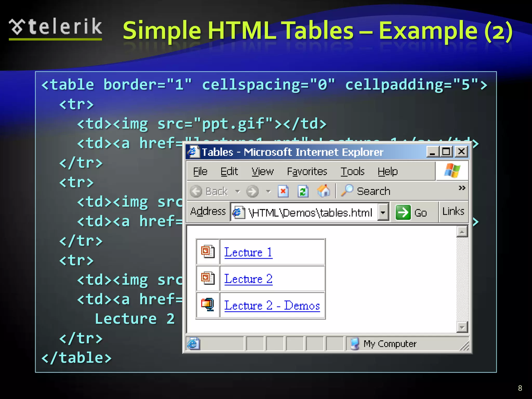The height and width of the screenshot is (399, 532).
Task: Click the scrollbar down arrow
Action: (x=462, y=327)
